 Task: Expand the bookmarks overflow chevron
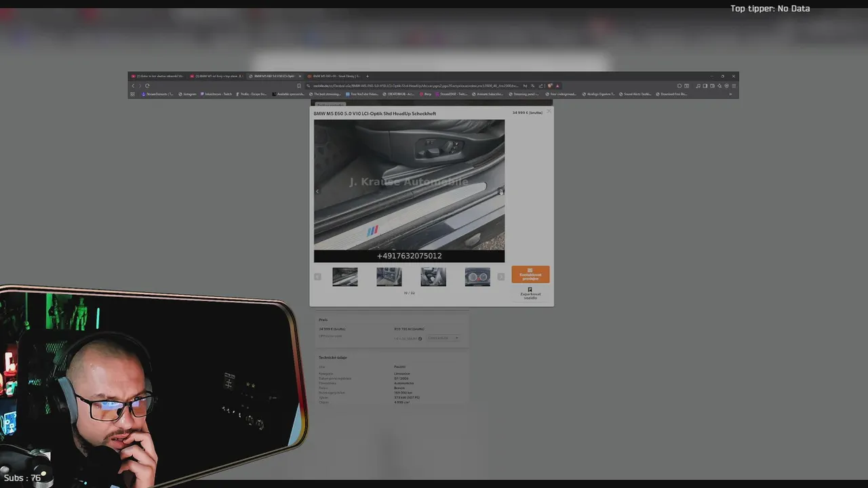pyautogui.click(x=730, y=94)
